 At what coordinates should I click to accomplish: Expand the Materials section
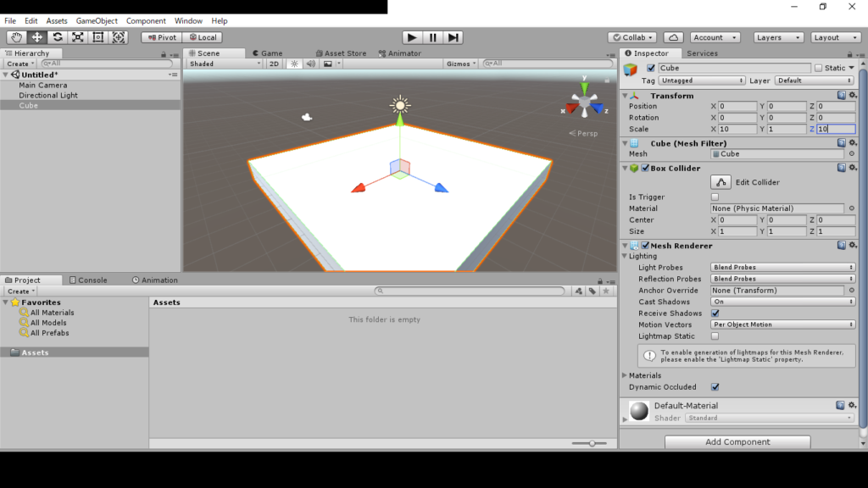(626, 375)
